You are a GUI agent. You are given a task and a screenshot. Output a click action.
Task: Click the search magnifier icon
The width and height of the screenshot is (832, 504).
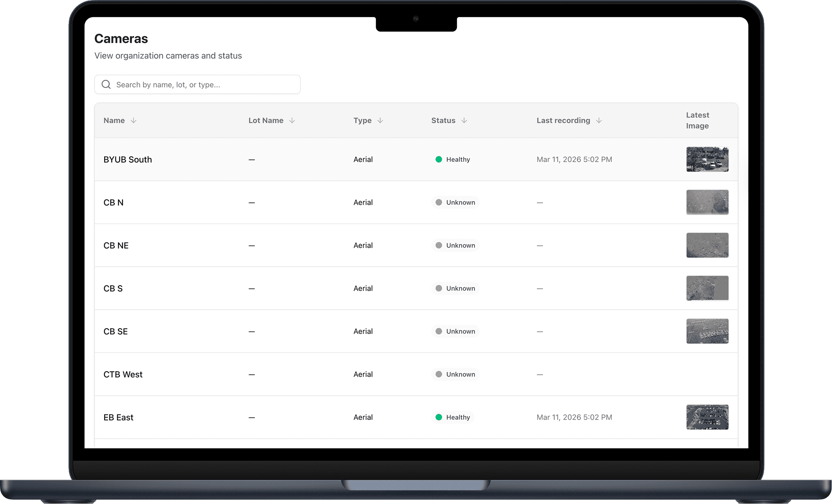[x=106, y=85]
